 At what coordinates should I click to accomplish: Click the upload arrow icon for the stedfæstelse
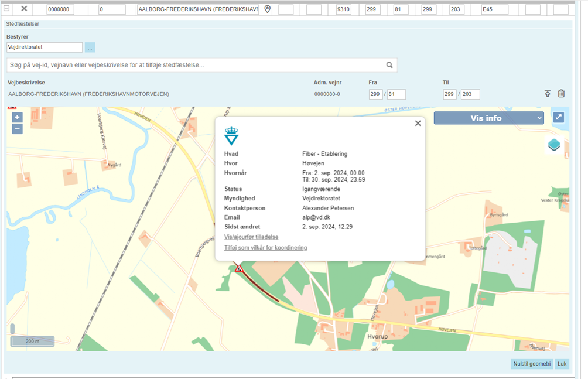tap(548, 94)
